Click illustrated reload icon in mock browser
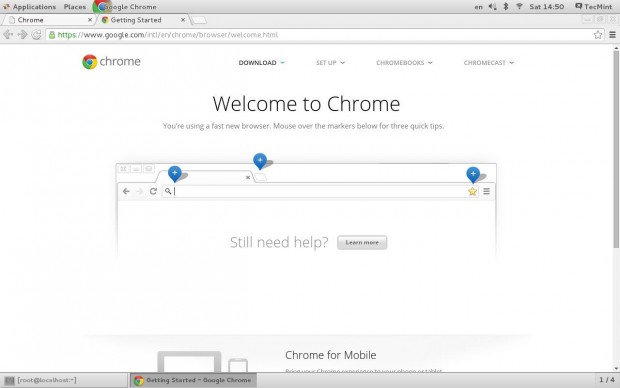 coord(153,191)
